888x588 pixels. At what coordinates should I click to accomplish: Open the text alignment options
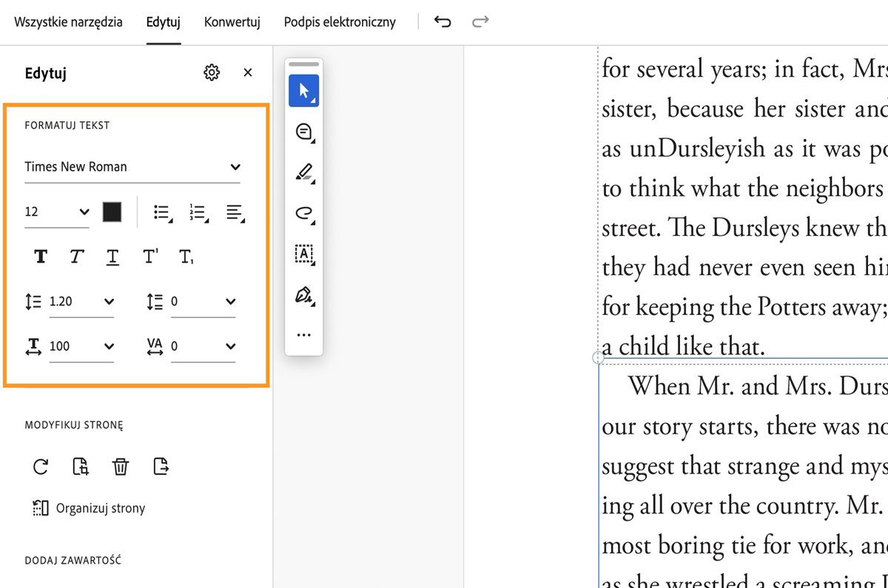pos(234,212)
